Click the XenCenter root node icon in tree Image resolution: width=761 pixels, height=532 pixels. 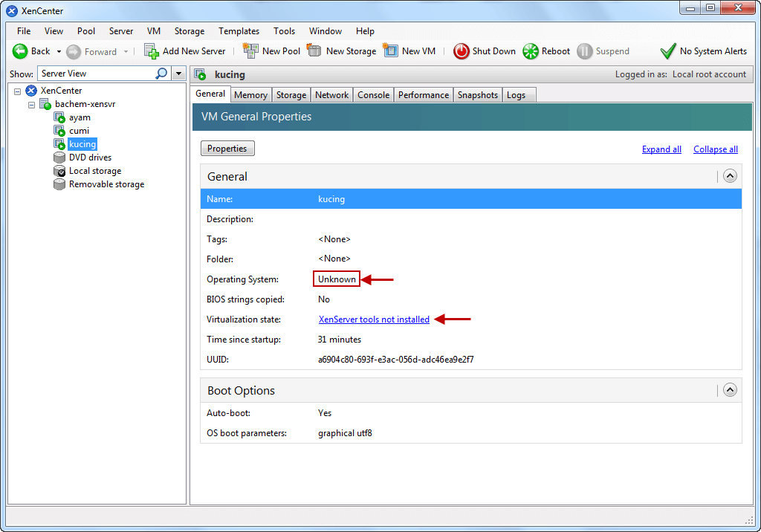pos(31,91)
